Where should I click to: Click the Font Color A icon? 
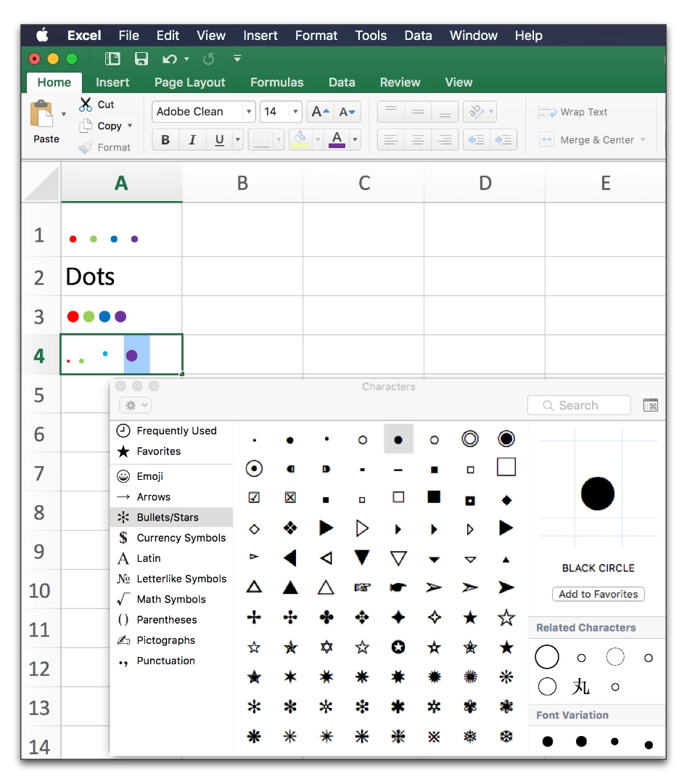tap(337, 139)
